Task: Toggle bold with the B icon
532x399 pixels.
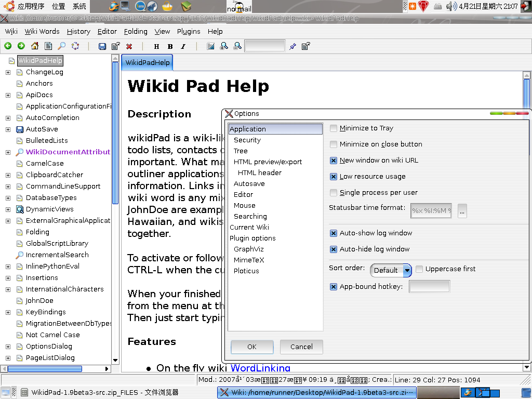Action: (170, 46)
